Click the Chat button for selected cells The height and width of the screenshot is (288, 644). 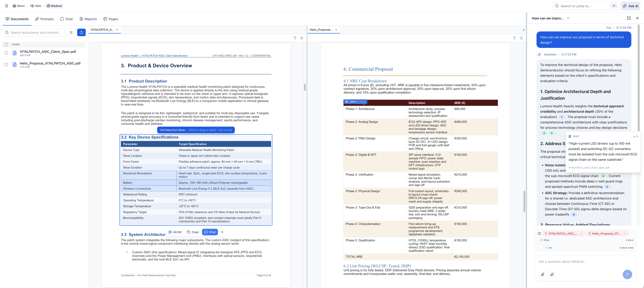click(x=210, y=232)
